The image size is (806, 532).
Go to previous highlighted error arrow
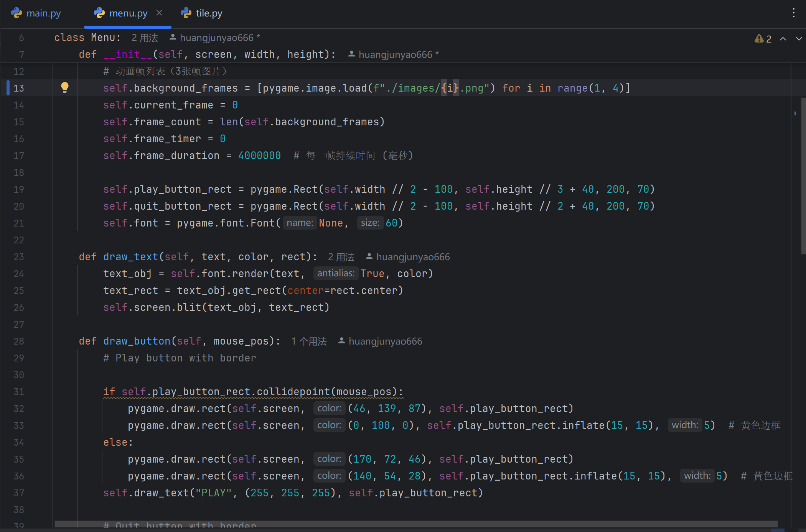(x=783, y=39)
